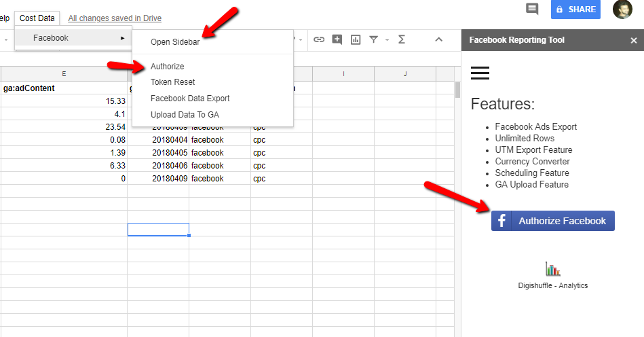Screen dimensions: 644x337
Task: Open the sidebar hamburger menu
Action: 480,73
